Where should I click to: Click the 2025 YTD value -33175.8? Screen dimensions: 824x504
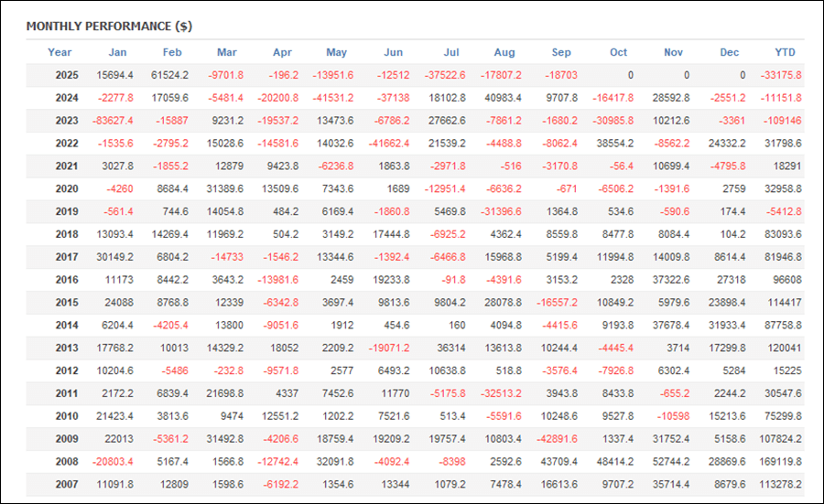tap(781, 75)
